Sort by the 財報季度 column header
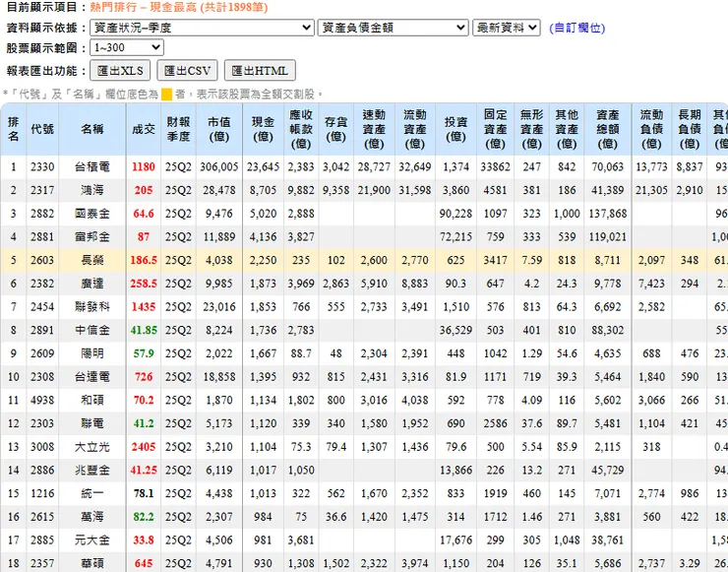This screenshot has width=728, height=572. (178, 129)
